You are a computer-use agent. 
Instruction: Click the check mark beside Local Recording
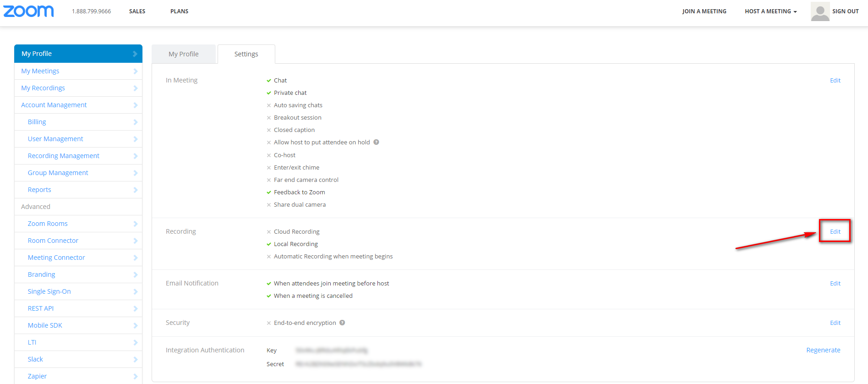pos(269,244)
